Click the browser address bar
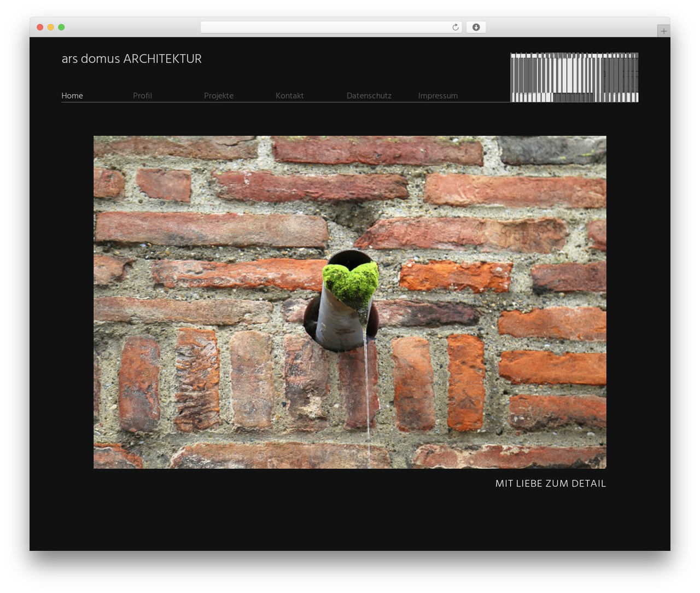 (331, 27)
